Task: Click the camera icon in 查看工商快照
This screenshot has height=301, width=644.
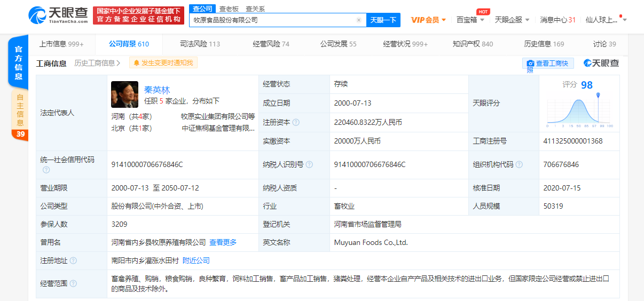Action: [530, 63]
